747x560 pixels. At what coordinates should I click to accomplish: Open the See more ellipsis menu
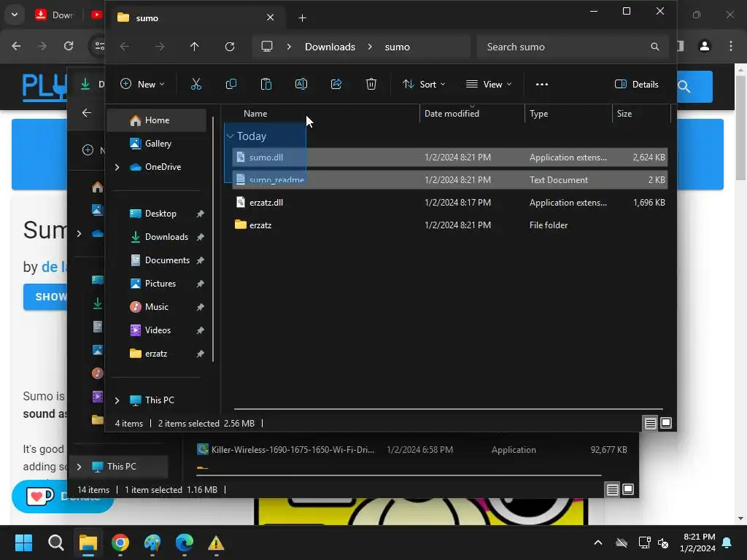pyautogui.click(x=542, y=85)
